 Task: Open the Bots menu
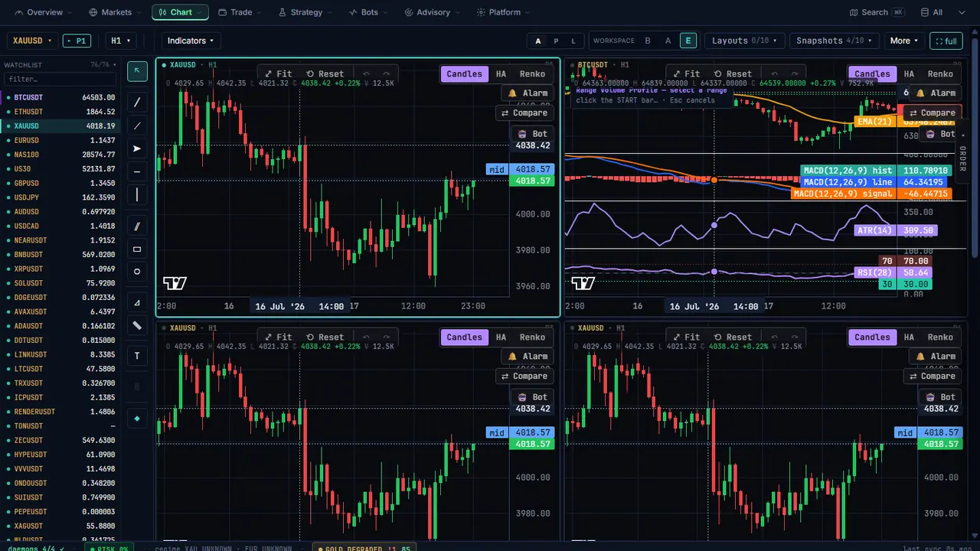368,12
